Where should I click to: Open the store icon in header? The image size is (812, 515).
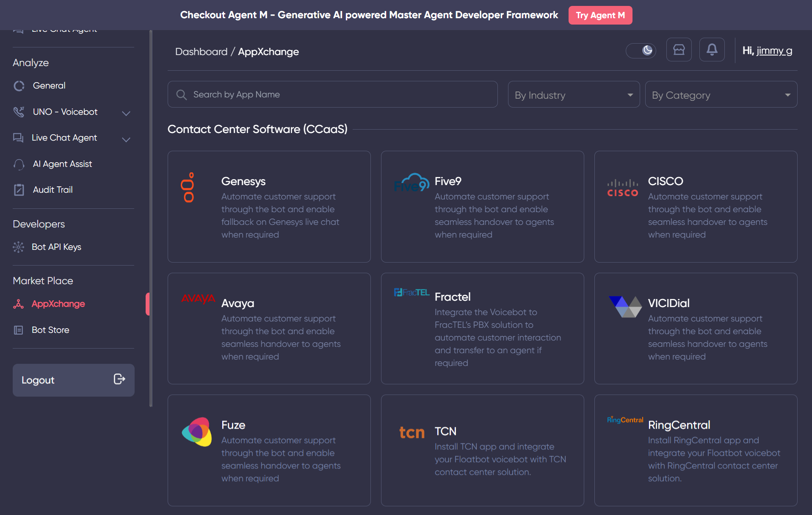(679, 50)
